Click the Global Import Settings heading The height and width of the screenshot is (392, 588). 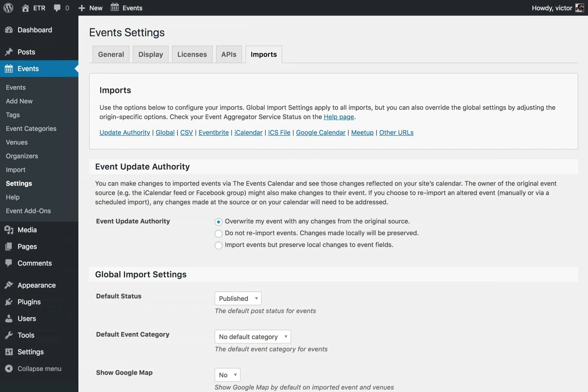[x=141, y=274]
